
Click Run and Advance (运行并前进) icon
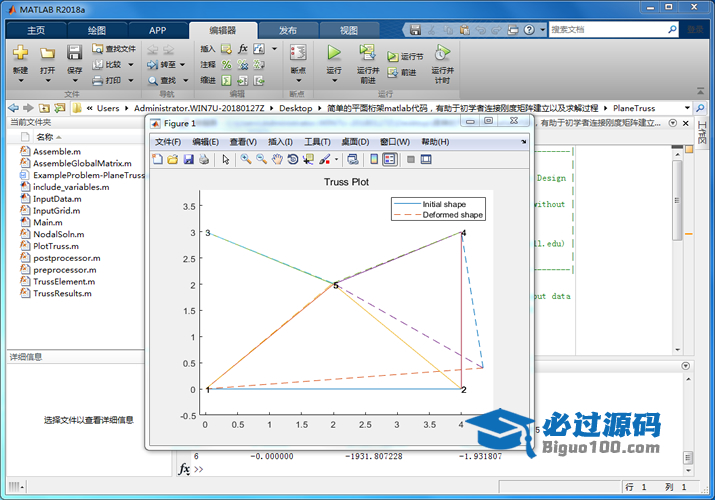click(x=368, y=52)
